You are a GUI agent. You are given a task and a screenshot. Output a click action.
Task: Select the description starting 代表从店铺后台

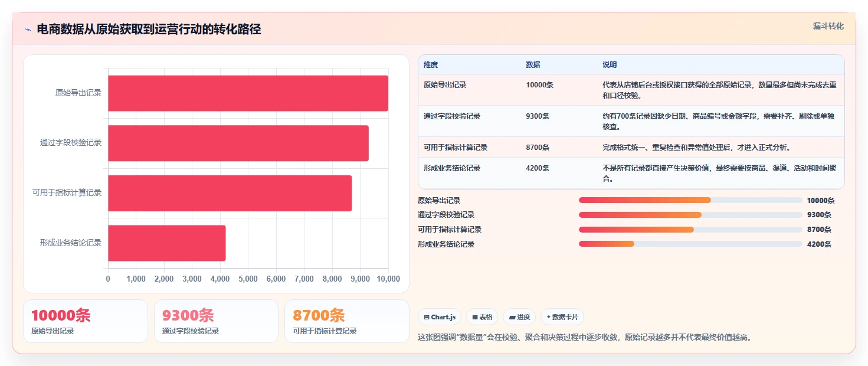(720, 90)
